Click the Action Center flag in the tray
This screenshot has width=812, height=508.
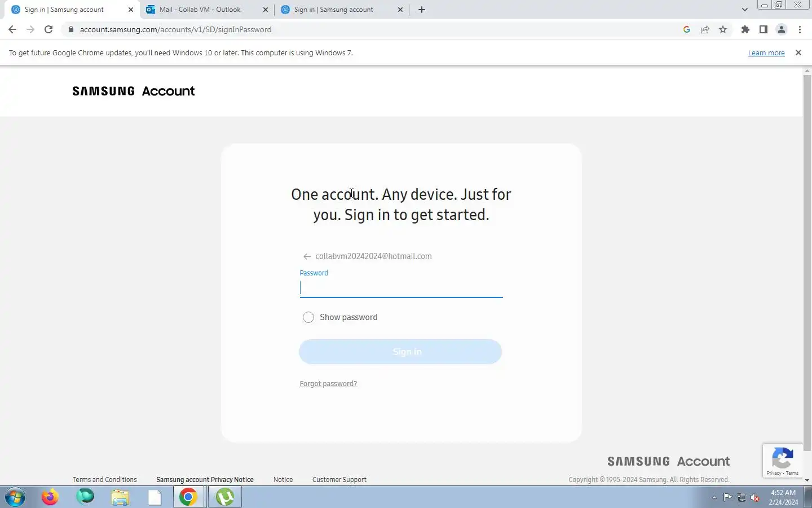728,497
